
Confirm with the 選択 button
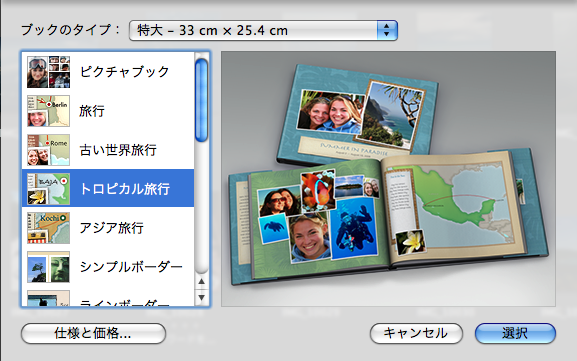(x=515, y=333)
